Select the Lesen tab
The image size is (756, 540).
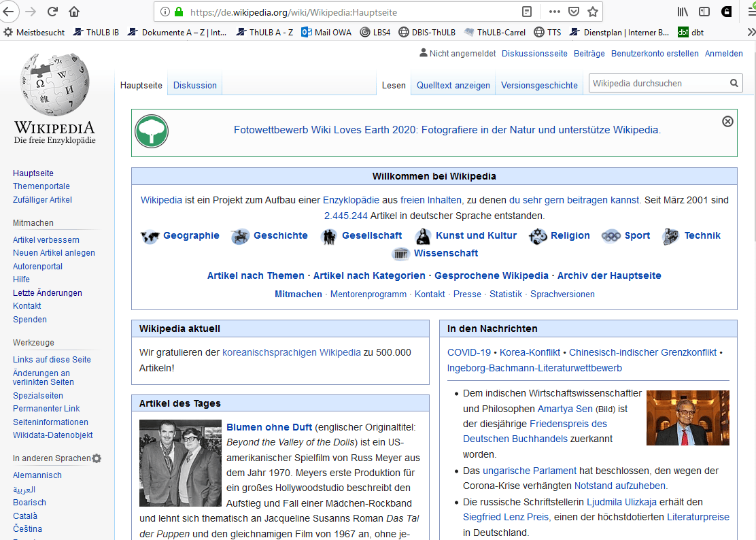coord(394,85)
